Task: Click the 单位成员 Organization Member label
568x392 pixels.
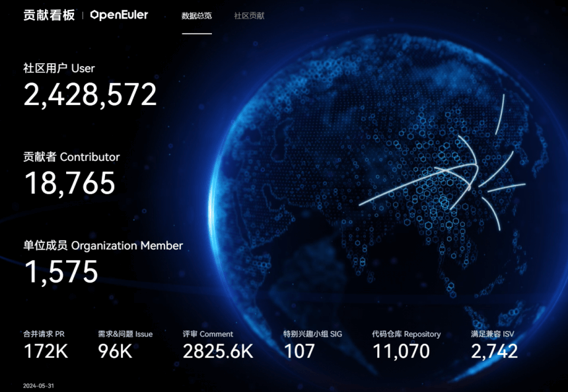Action: coord(103,245)
